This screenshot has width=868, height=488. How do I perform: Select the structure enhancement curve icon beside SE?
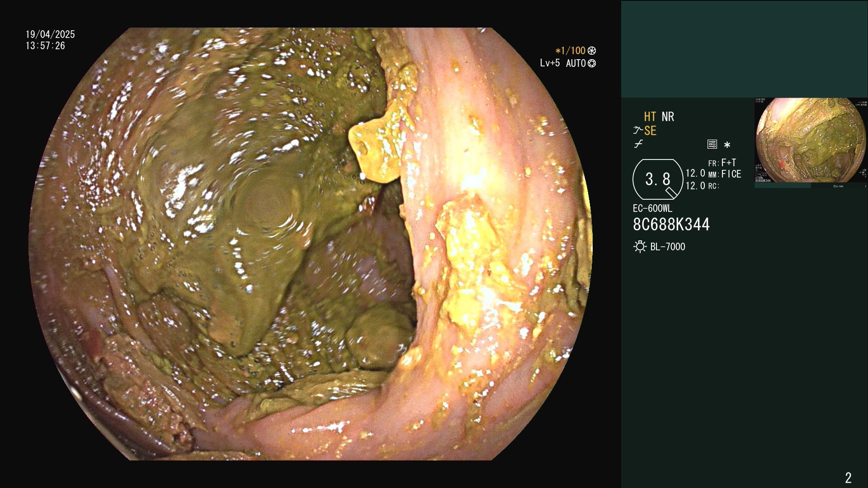638,131
